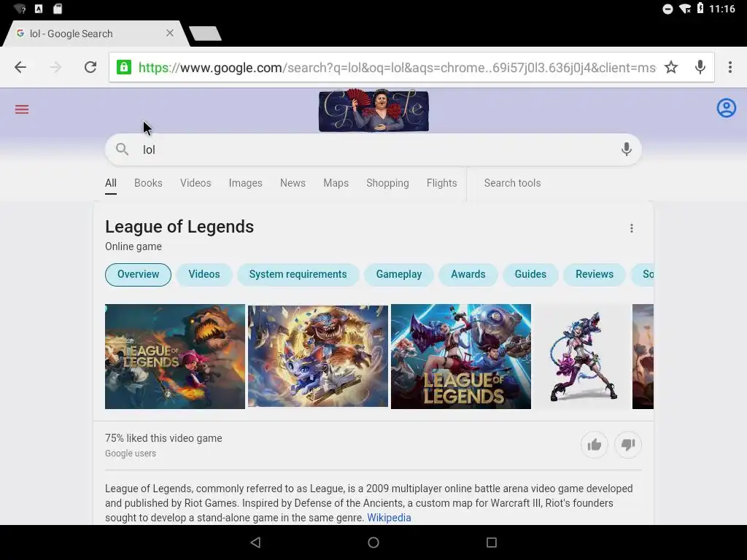Open Chrome three-dot overflow menu
The height and width of the screenshot is (560, 747).
click(729, 67)
